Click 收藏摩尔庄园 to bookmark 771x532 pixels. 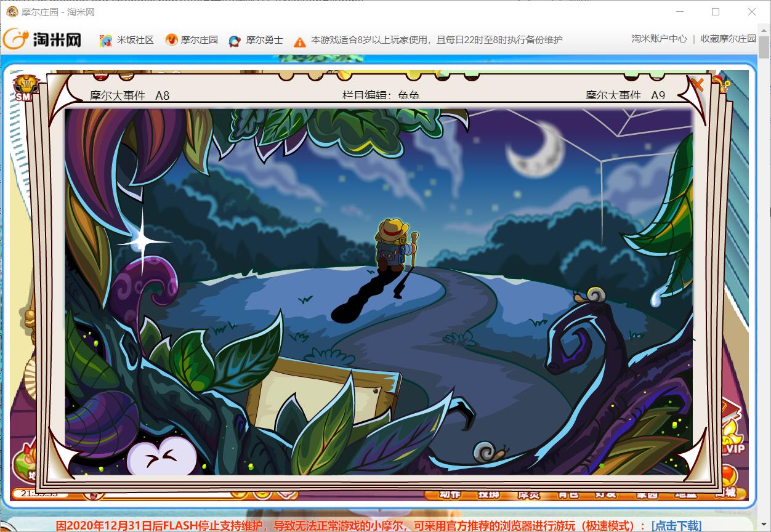(x=728, y=39)
